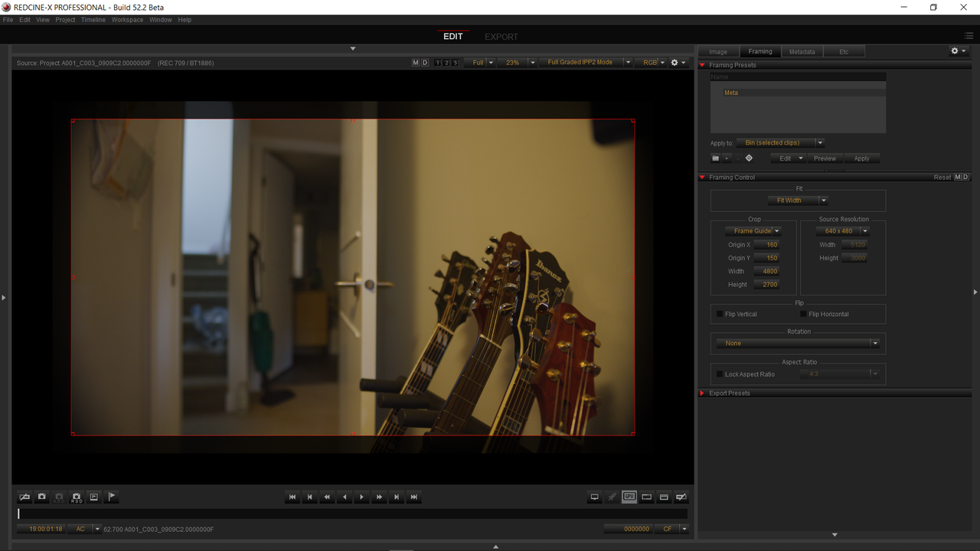The height and width of the screenshot is (551, 980).
Task: Toggle the viewer D button
Action: point(425,62)
